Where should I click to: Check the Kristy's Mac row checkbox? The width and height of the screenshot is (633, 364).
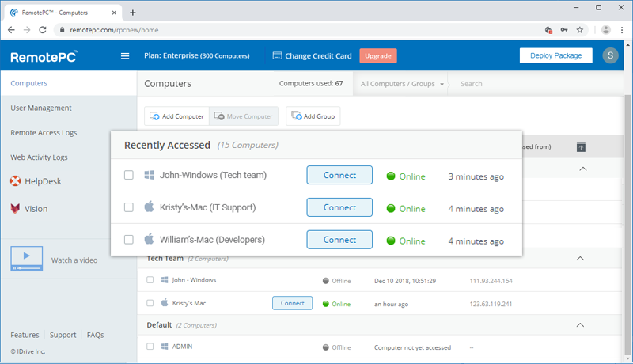coord(150,302)
